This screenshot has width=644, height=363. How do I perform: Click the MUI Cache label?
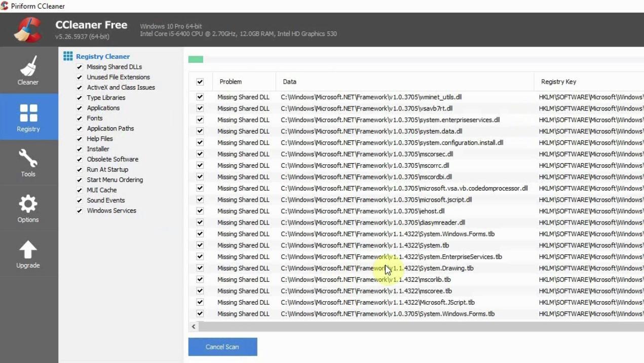coord(102,190)
